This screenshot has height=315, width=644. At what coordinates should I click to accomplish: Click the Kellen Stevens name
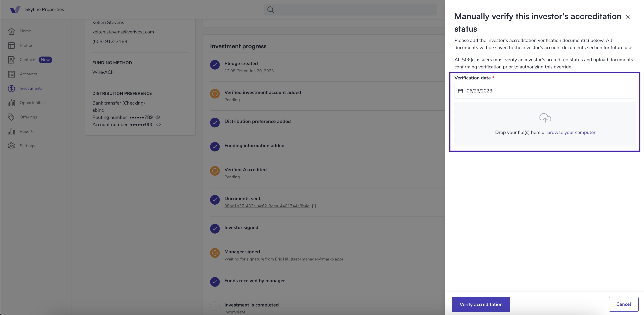point(108,22)
